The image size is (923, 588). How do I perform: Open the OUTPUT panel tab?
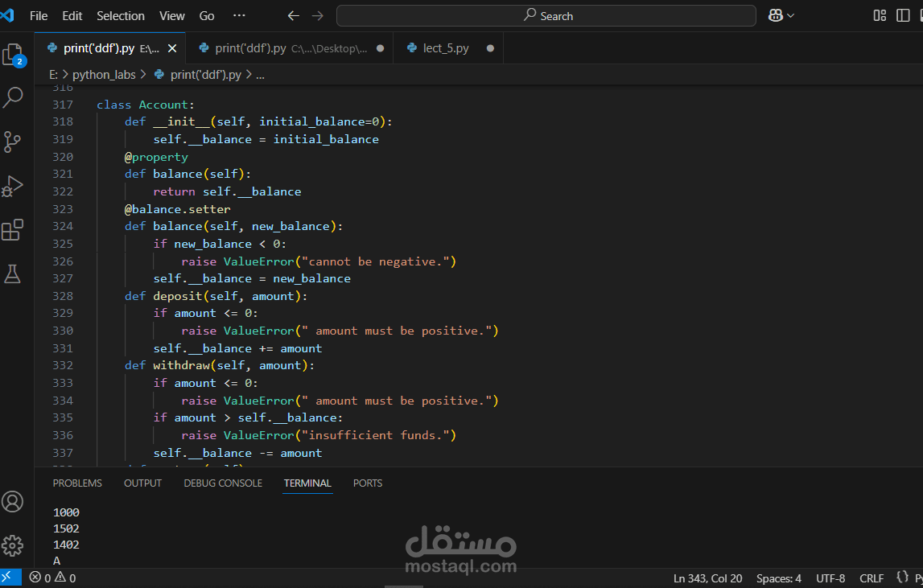pyautogui.click(x=142, y=483)
